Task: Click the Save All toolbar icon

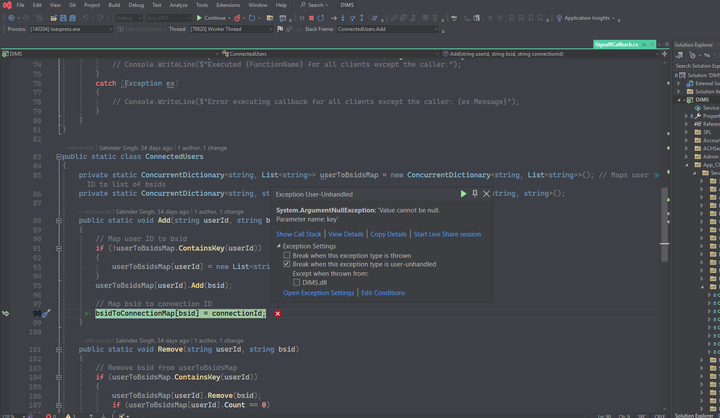Action: 73,18
